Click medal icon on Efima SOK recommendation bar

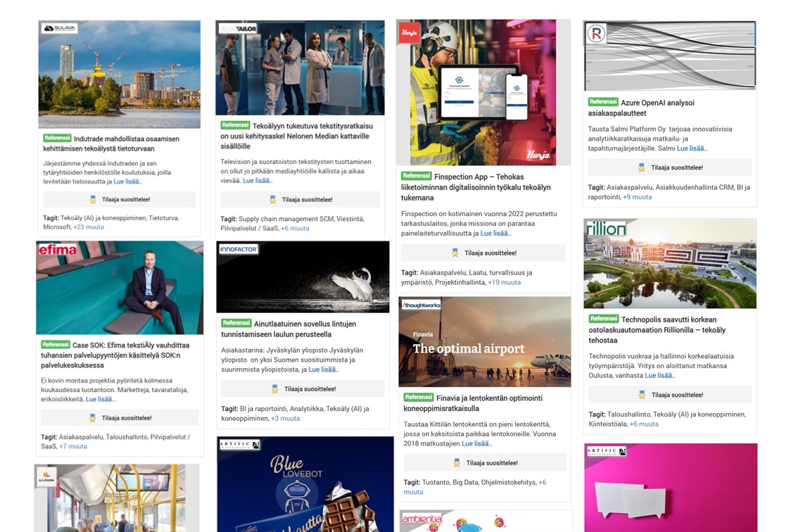coord(93,418)
